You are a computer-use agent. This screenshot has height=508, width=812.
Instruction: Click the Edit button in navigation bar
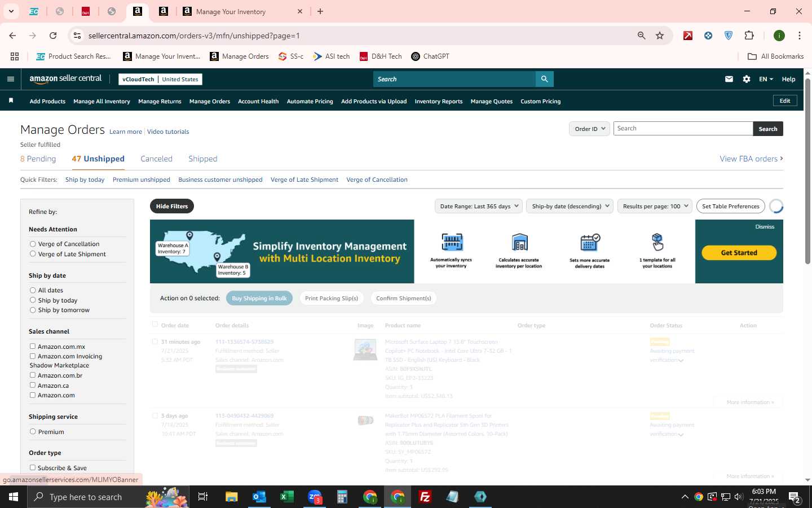click(x=785, y=100)
